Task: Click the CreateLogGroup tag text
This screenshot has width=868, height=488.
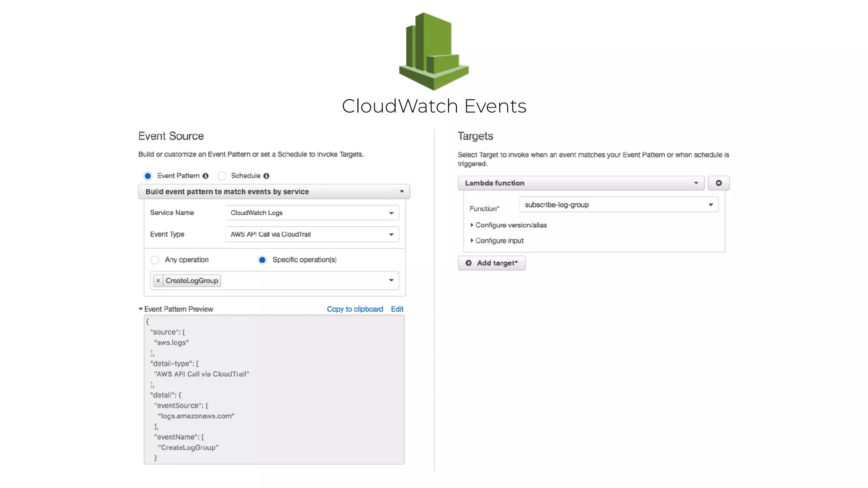Action: pos(192,280)
